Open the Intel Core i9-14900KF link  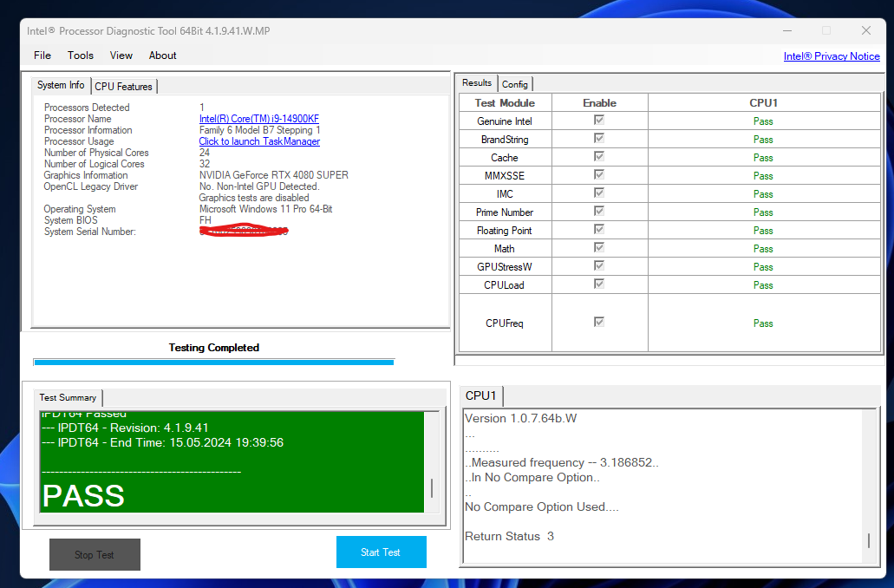(x=259, y=119)
